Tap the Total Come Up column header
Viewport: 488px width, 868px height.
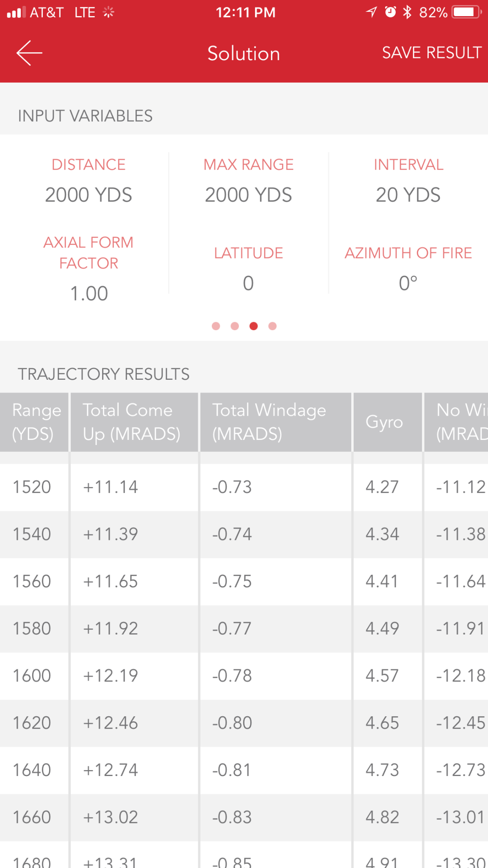click(134, 422)
